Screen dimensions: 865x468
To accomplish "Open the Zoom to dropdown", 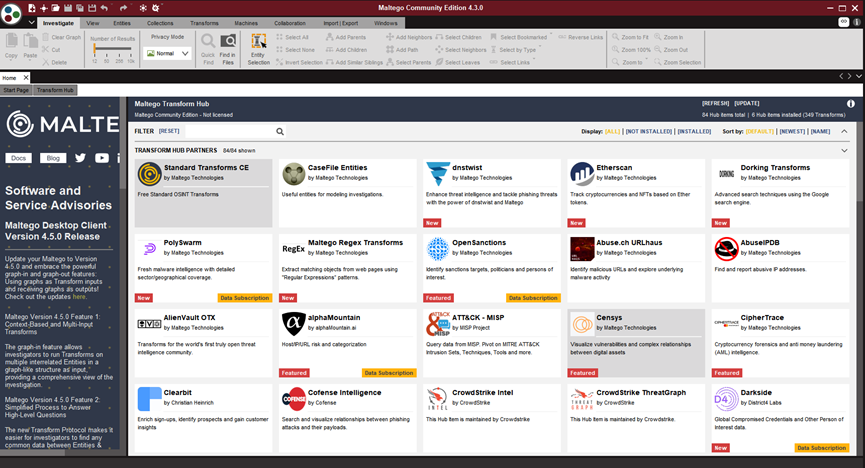I will (x=647, y=60).
